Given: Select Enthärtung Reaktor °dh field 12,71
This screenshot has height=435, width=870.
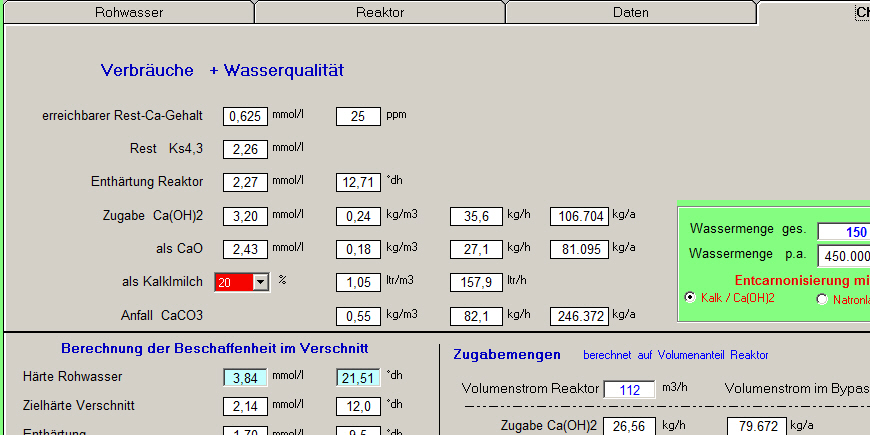Looking at the screenshot, I should 358,182.
